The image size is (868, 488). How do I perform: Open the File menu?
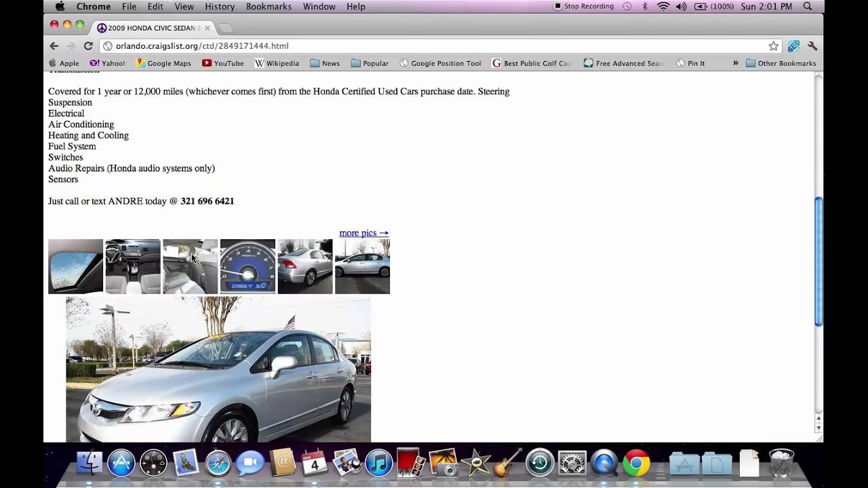coord(129,6)
